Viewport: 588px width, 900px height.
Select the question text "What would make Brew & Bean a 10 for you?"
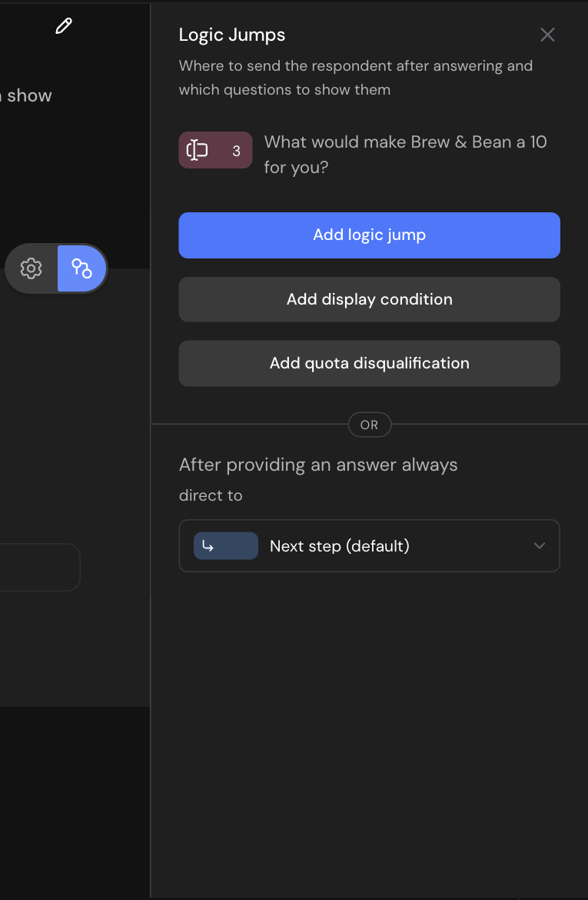[x=406, y=155]
